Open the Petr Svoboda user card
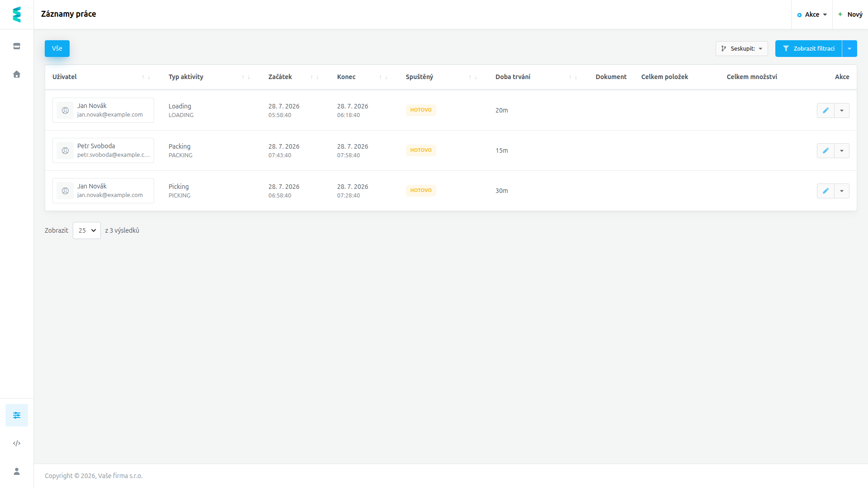Viewport: 868px width, 488px height. click(103, 150)
